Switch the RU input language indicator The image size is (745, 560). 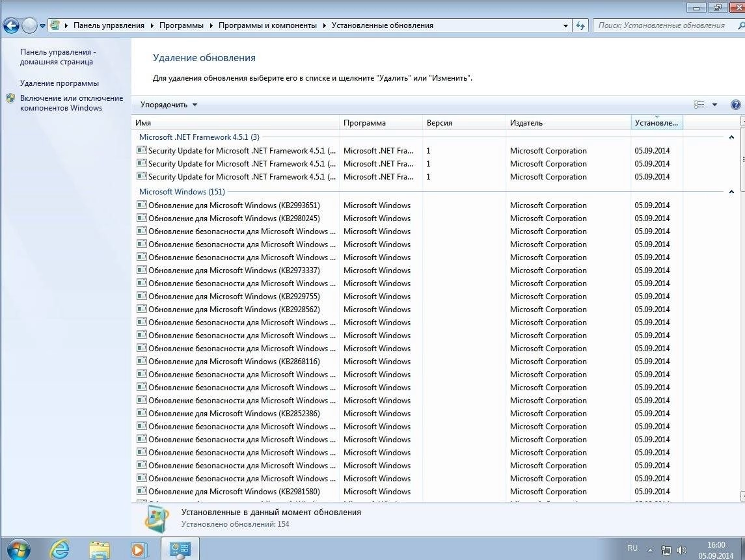click(632, 548)
